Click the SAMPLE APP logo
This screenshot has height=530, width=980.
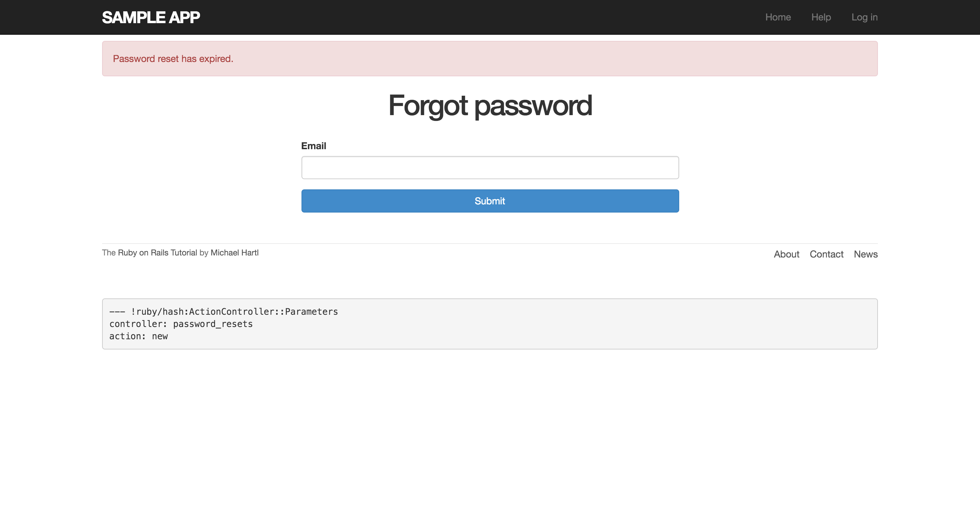[151, 17]
